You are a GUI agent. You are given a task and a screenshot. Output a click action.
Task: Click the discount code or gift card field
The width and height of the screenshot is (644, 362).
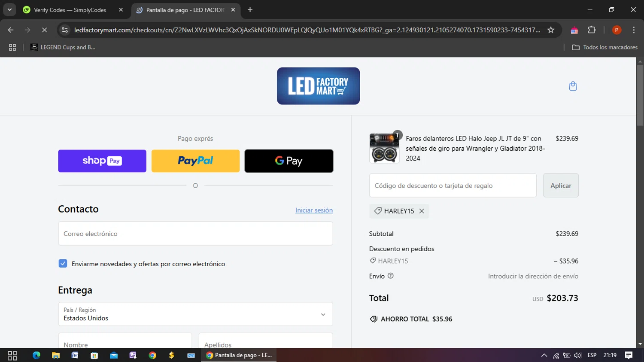tap(453, 186)
